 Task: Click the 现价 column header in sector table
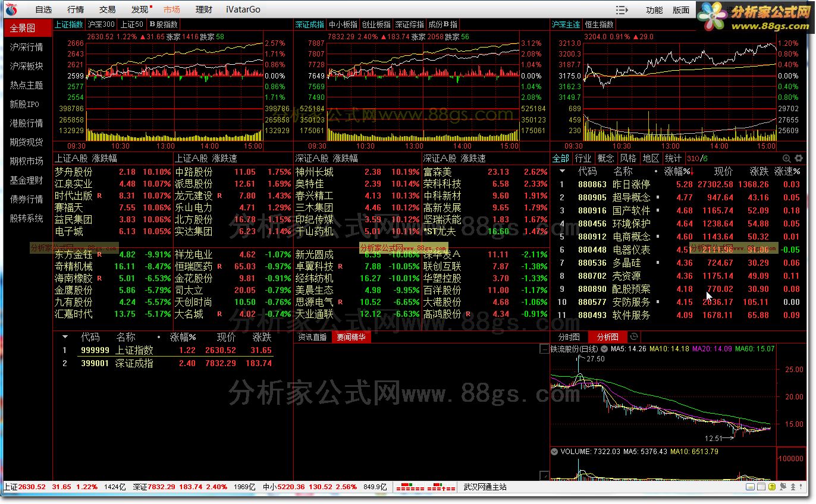(723, 172)
